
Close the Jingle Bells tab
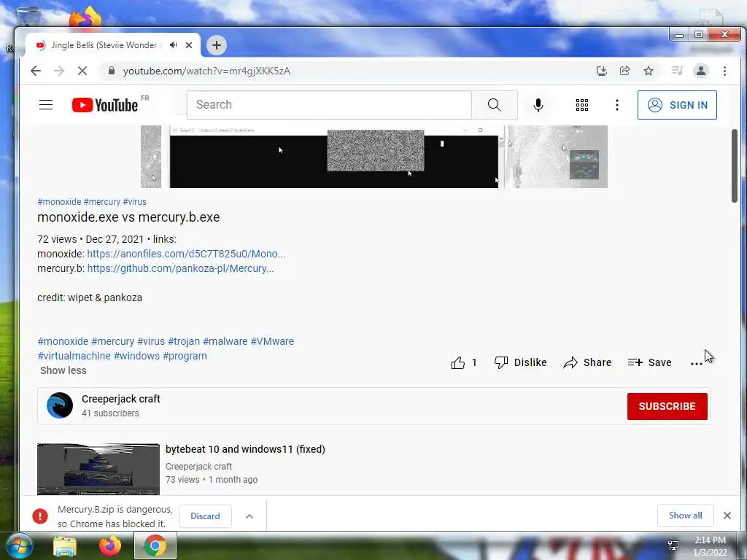click(x=189, y=45)
